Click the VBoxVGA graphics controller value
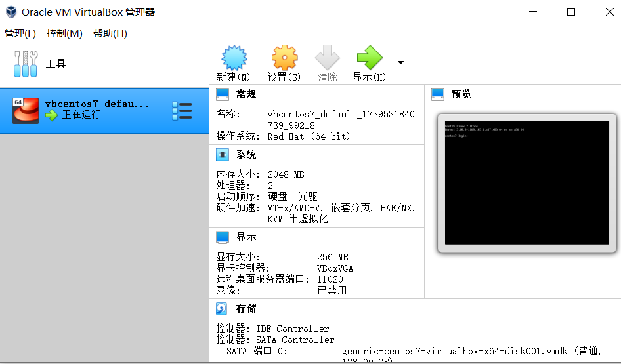Viewport: 621px width, 364px height. (x=335, y=268)
